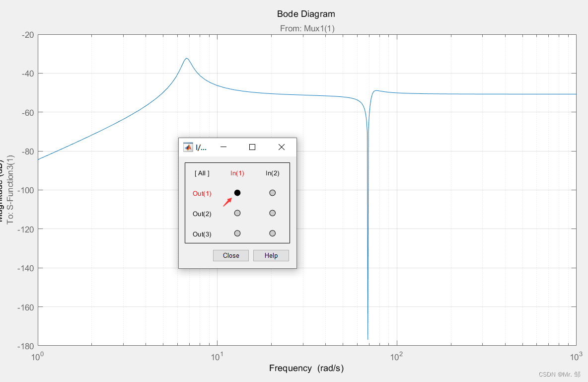Click the Frequency (rad/s) axis label
The image size is (588, 382).
click(306, 368)
